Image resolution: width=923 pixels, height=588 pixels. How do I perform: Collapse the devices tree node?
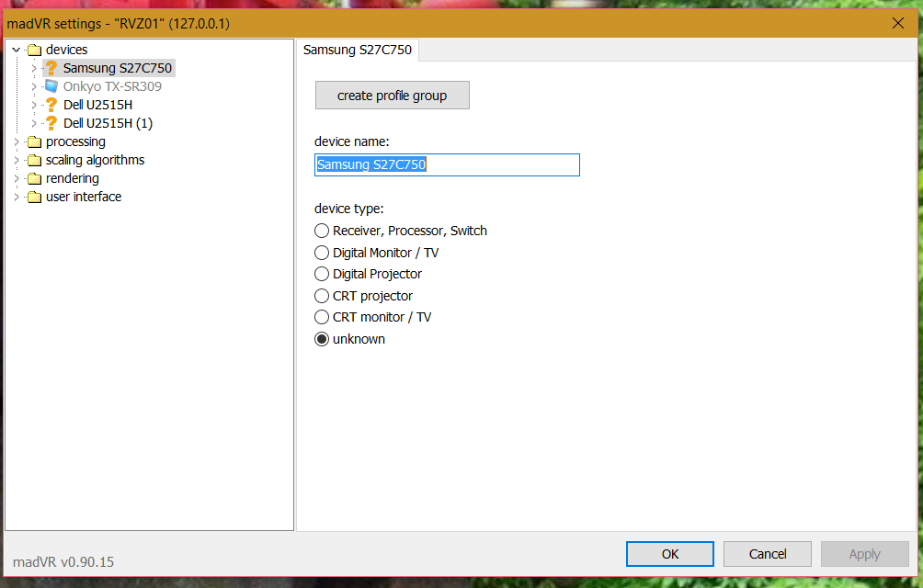[17, 50]
